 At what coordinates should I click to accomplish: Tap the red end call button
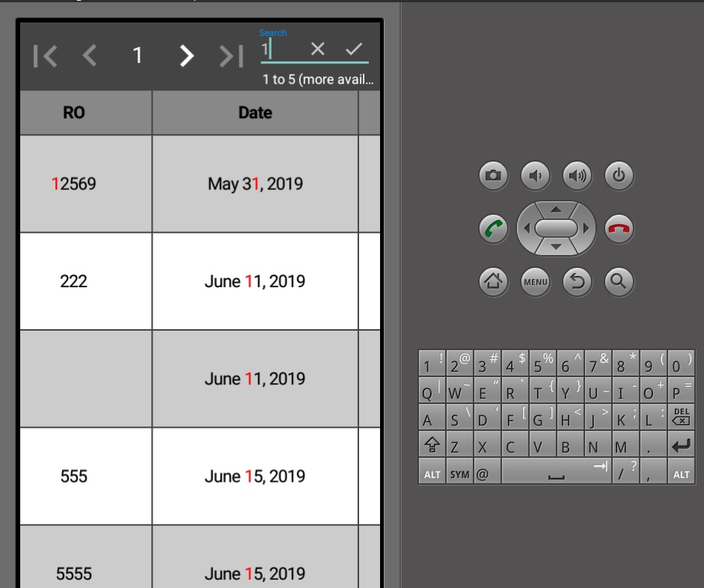tap(619, 228)
